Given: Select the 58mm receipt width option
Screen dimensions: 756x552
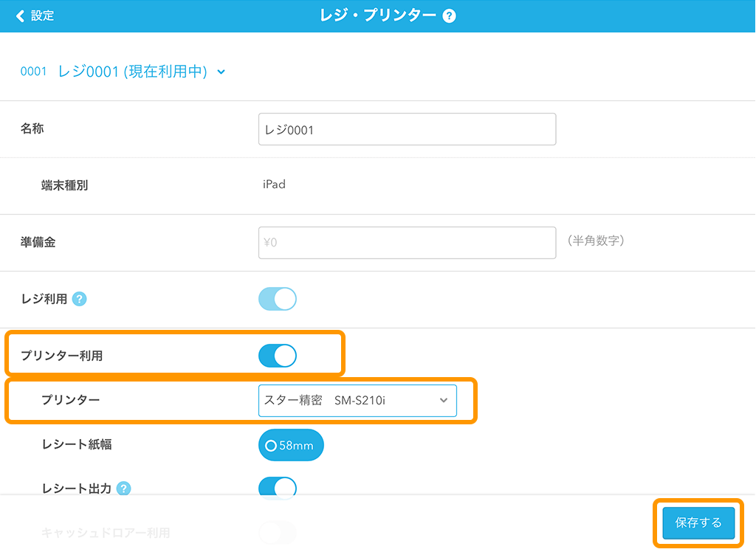Looking at the screenshot, I should [x=291, y=445].
